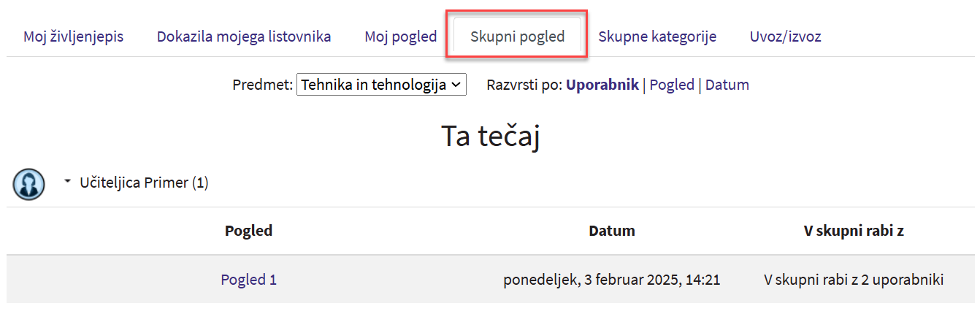Go to the Moj pogled tab
This screenshot has height=314, width=980.
pos(400,37)
